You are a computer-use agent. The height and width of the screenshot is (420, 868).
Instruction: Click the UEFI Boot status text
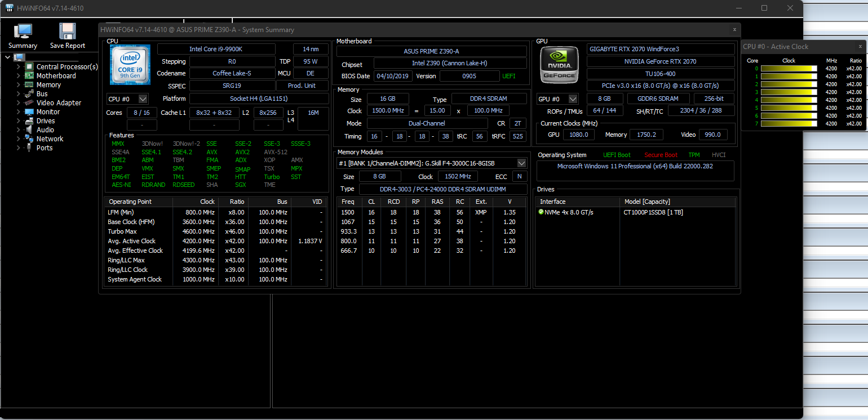[617, 155]
